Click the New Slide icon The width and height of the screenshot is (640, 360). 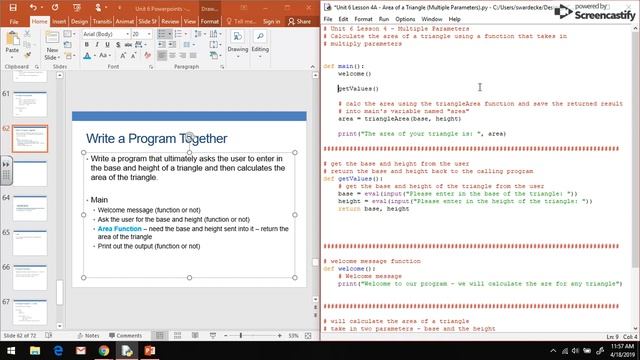[x=52, y=38]
